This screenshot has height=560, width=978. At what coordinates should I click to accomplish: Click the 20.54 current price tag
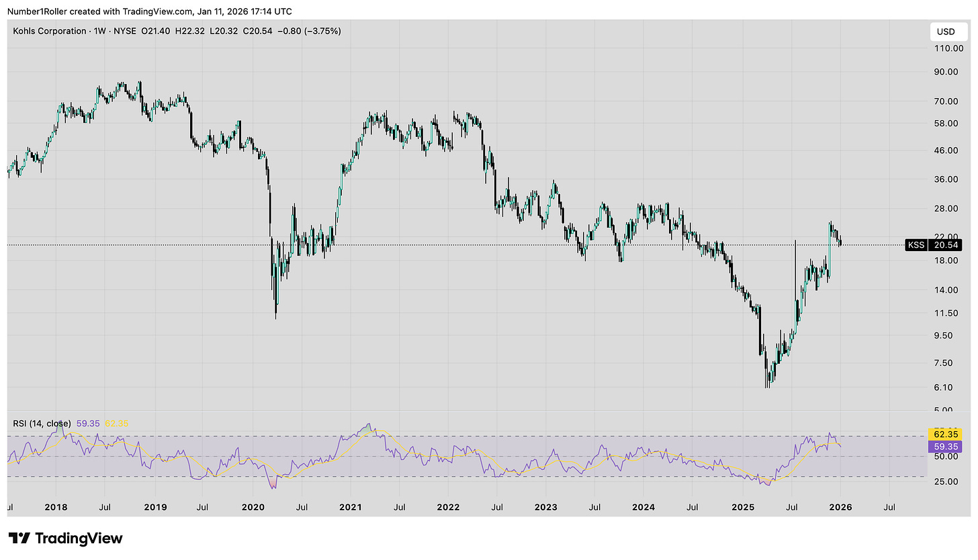[x=944, y=245]
